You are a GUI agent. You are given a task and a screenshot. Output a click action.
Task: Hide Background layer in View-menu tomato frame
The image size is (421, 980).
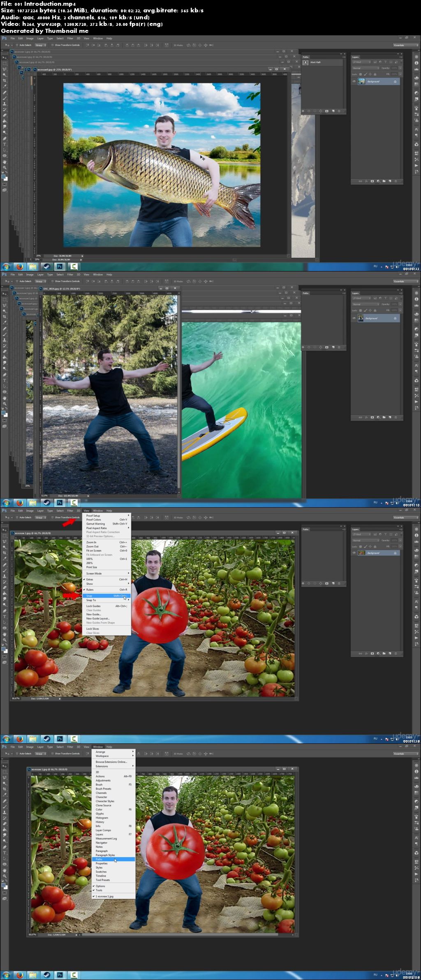pos(354,553)
